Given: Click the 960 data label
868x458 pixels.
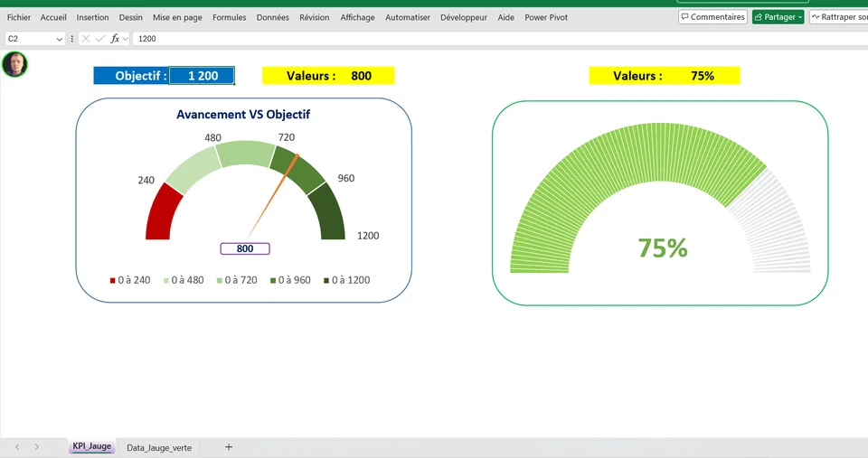Looking at the screenshot, I should click(346, 178).
